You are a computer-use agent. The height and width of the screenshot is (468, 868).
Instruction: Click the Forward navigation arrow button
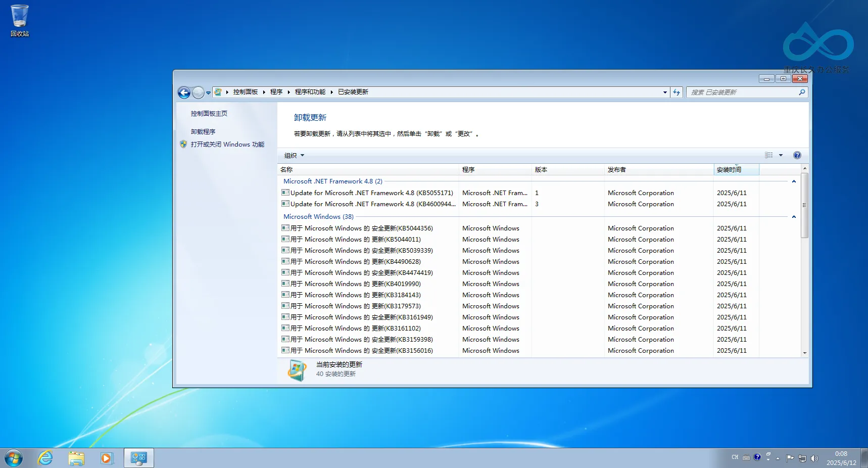(198, 92)
